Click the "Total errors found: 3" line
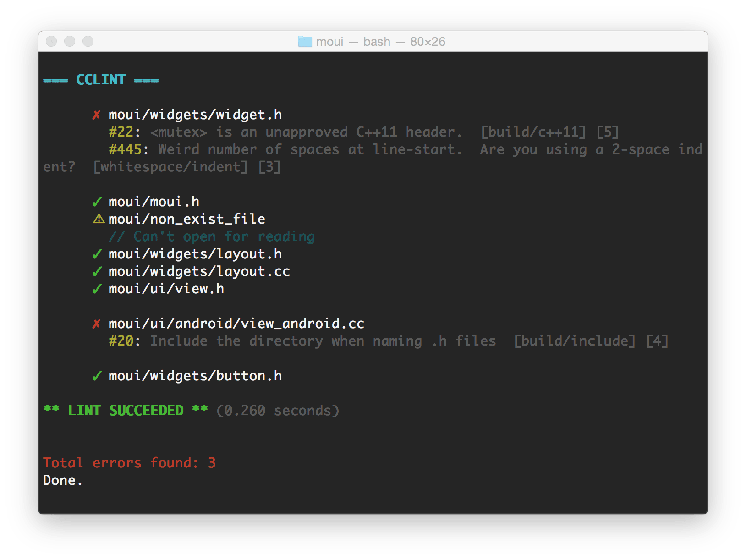746x560 pixels. [x=129, y=463]
